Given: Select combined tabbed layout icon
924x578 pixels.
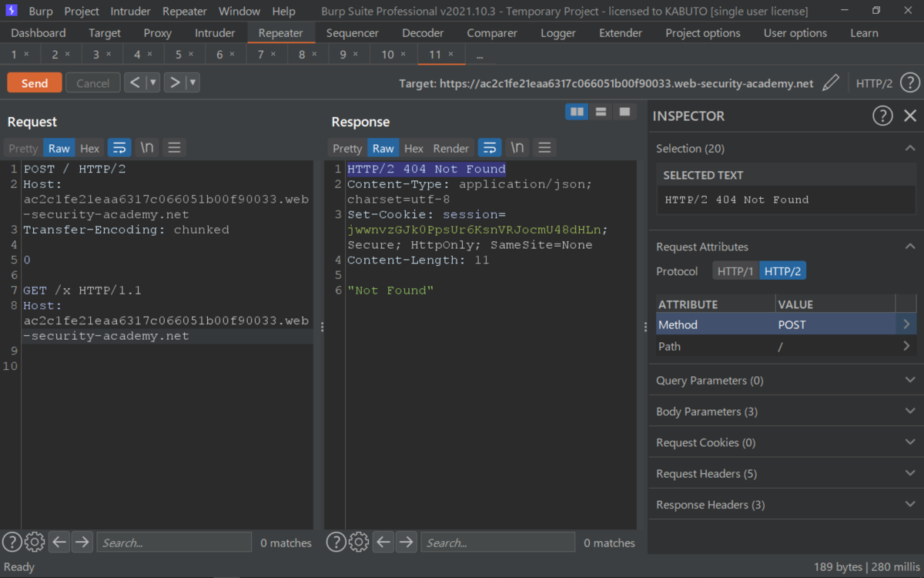Looking at the screenshot, I should click(x=624, y=113).
